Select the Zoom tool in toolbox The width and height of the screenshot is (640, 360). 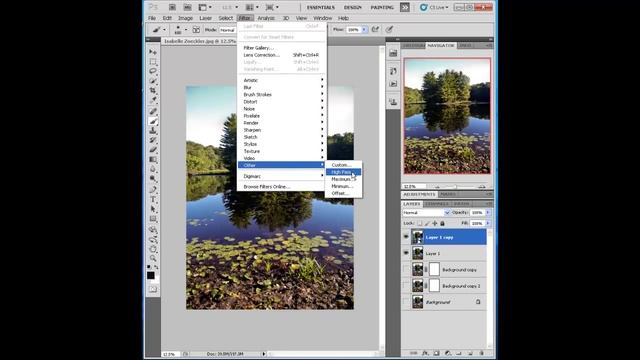click(153, 258)
